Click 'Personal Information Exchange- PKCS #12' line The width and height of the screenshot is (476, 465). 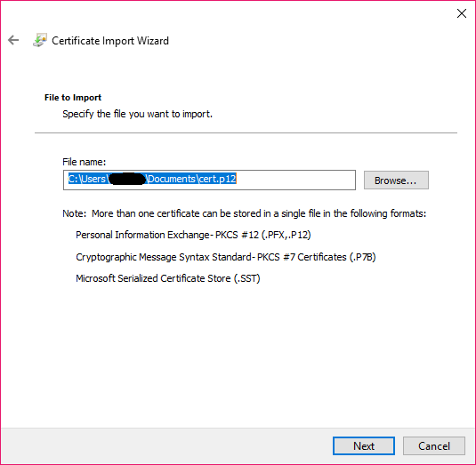(x=193, y=235)
